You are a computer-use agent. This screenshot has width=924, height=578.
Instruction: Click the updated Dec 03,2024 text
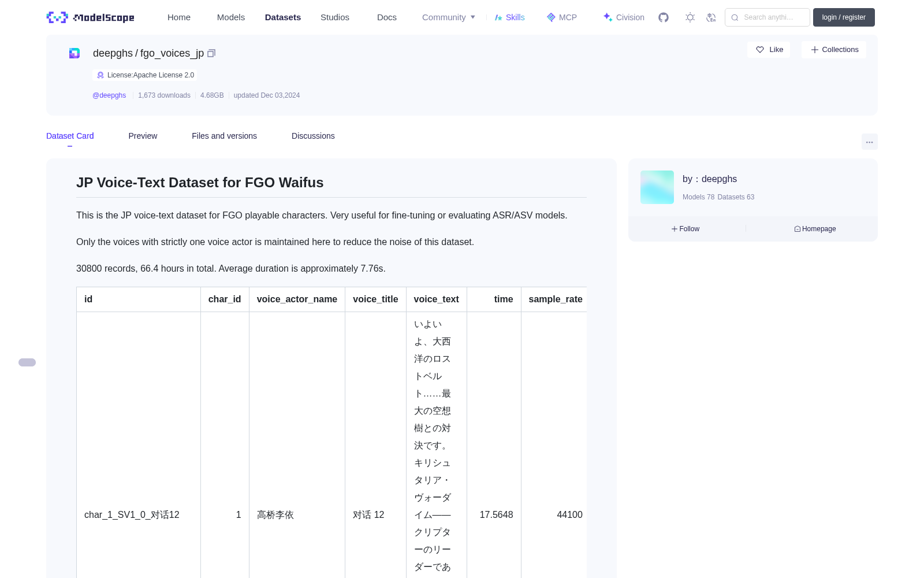(267, 95)
